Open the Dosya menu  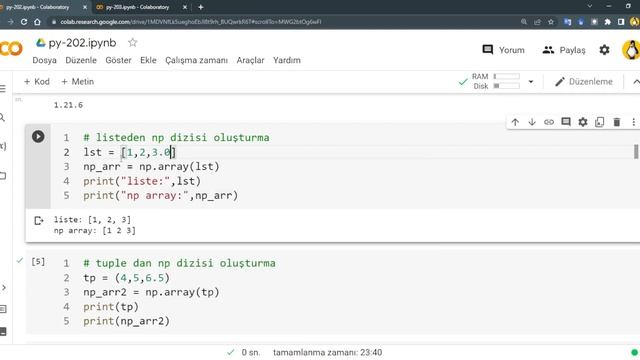[x=44, y=60]
